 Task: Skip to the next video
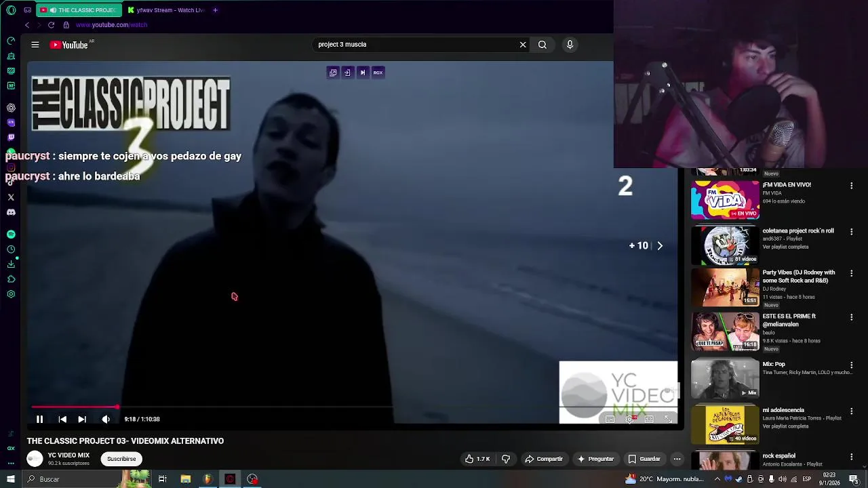pyautogui.click(x=82, y=420)
